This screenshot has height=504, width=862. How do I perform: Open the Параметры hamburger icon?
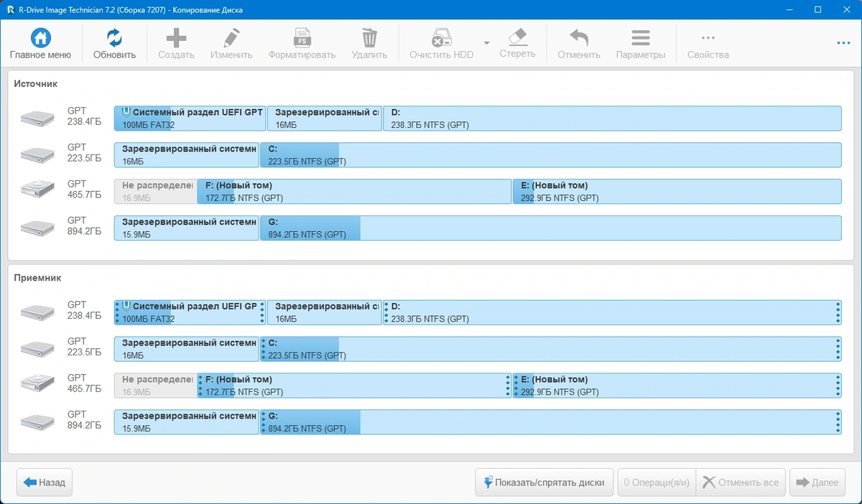(x=641, y=38)
